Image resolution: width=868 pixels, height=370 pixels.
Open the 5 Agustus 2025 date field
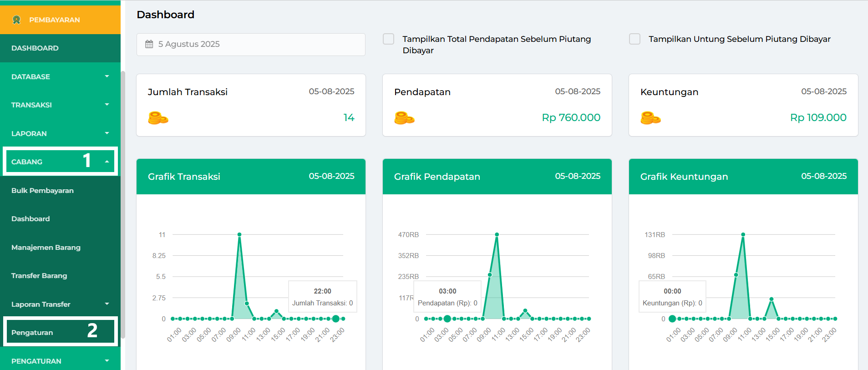point(251,44)
